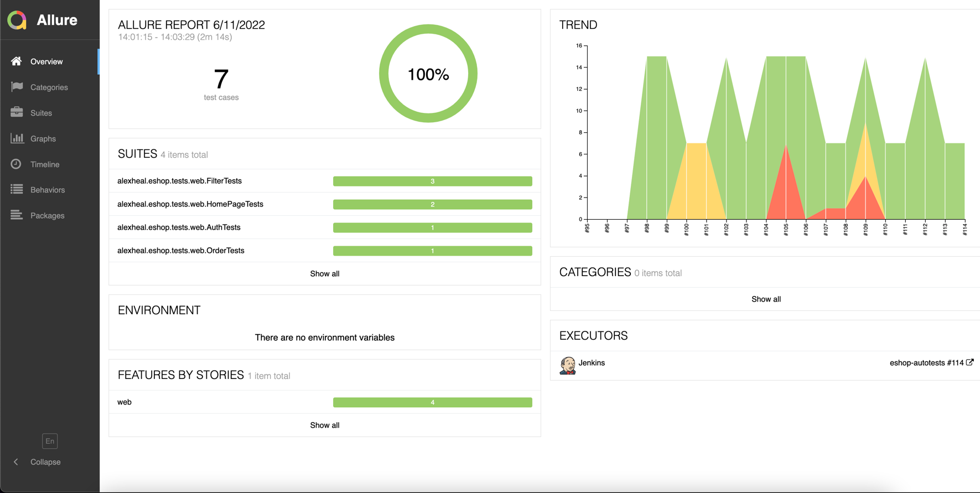Open the FEATURES BY STORIES widget title
This screenshot has height=493, width=980.
tap(181, 375)
